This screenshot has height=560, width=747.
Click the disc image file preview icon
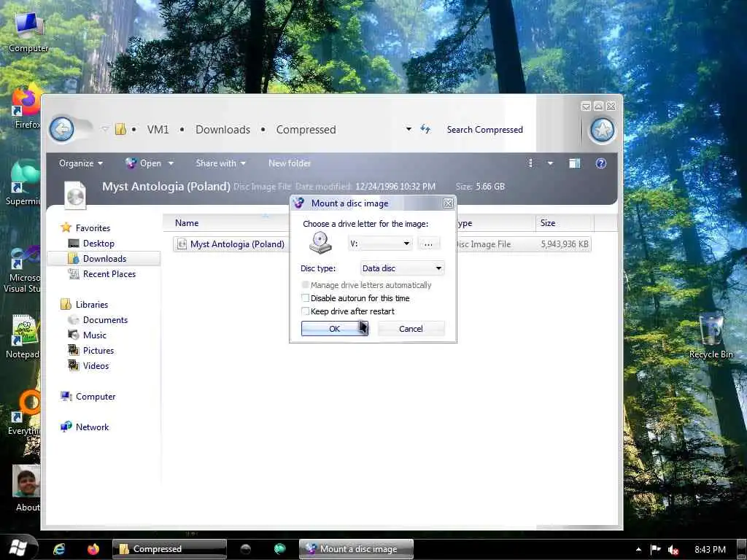click(75, 195)
